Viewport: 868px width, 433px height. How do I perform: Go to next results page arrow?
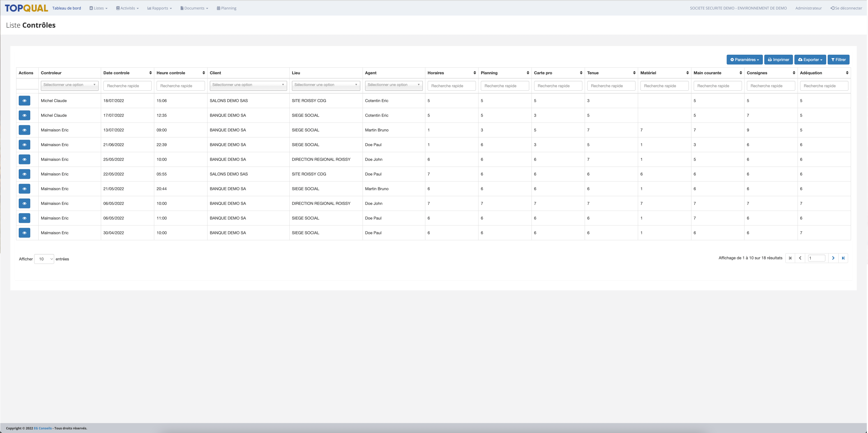(x=833, y=258)
